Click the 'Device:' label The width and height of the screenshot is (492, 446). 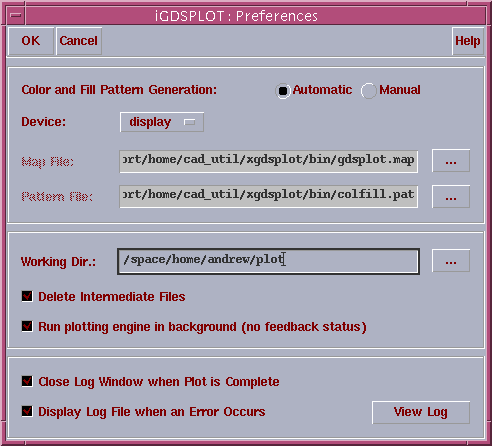44,122
